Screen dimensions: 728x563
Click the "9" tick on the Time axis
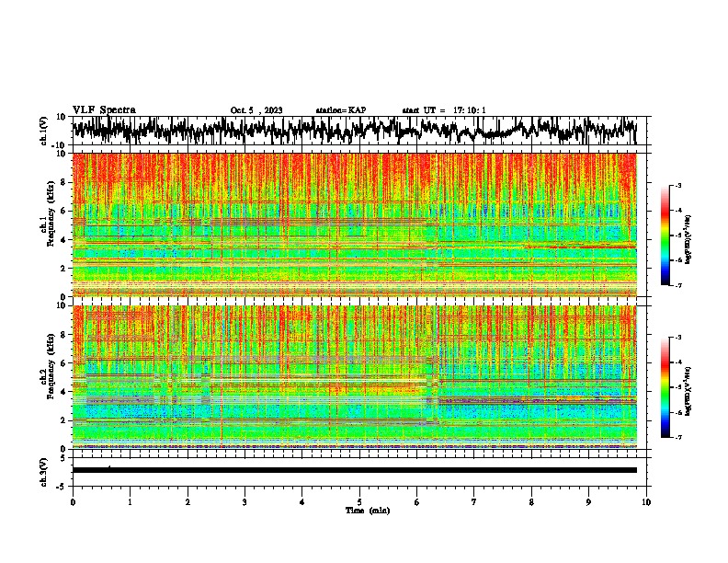pyautogui.click(x=588, y=502)
